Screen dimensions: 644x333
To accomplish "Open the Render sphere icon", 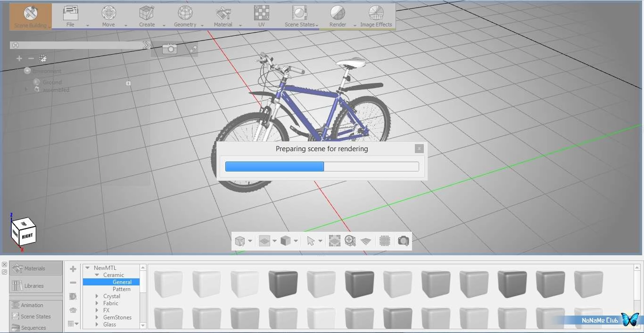I will tap(338, 13).
